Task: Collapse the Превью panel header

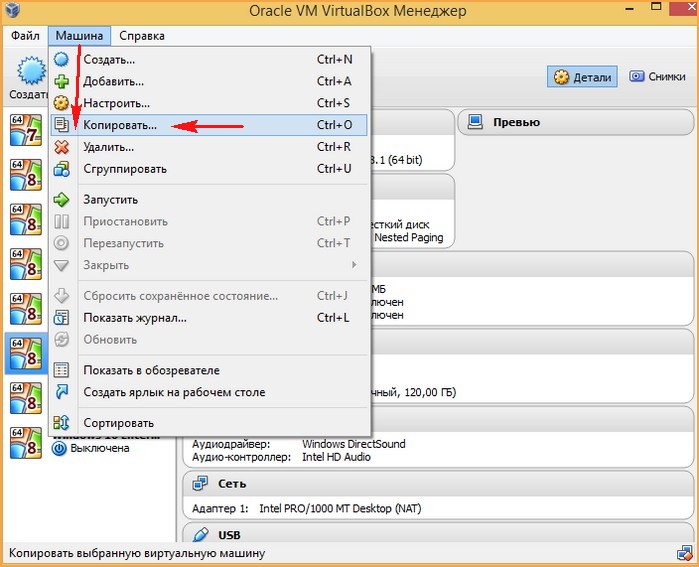Action: (x=516, y=122)
